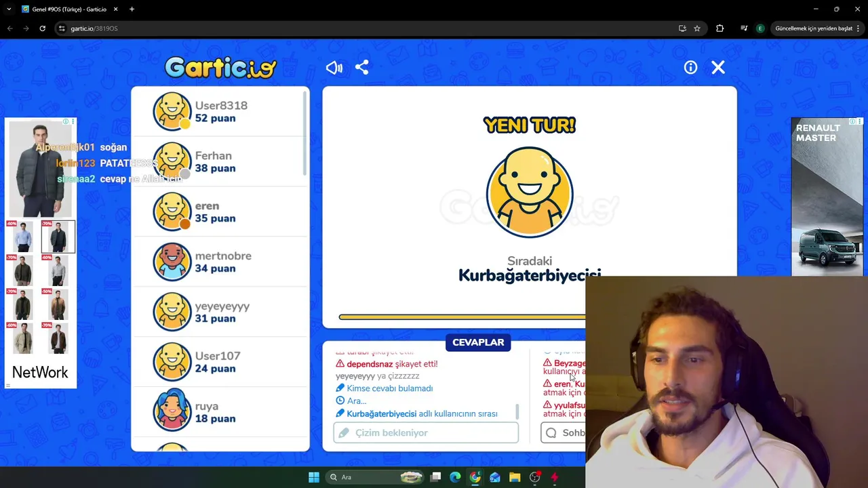Viewport: 868px width, 488px height.
Task: Bookmark this page with star icon
Action: coord(697,28)
